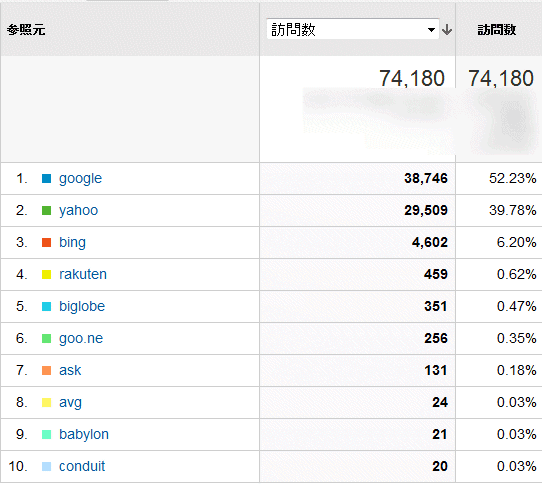Select the 21 visits value for babylon
Viewport: 542px width, 484px height.
coord(440,435)
